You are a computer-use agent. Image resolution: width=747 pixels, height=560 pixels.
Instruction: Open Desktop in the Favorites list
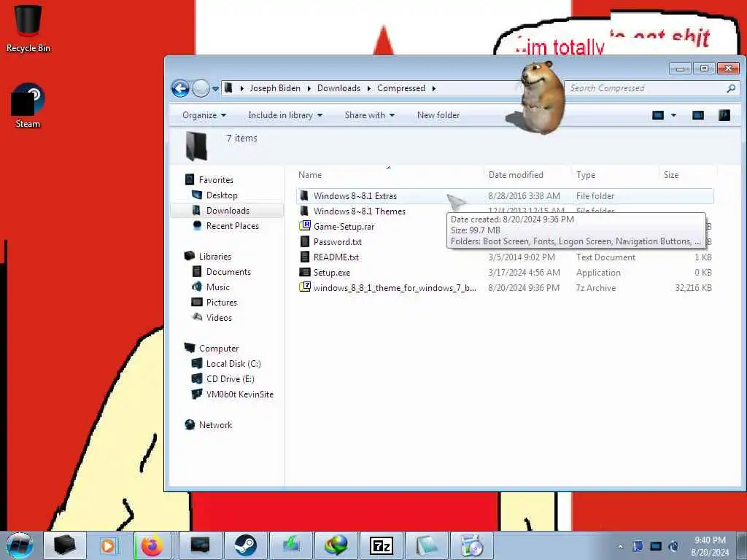tap(222, 195)
